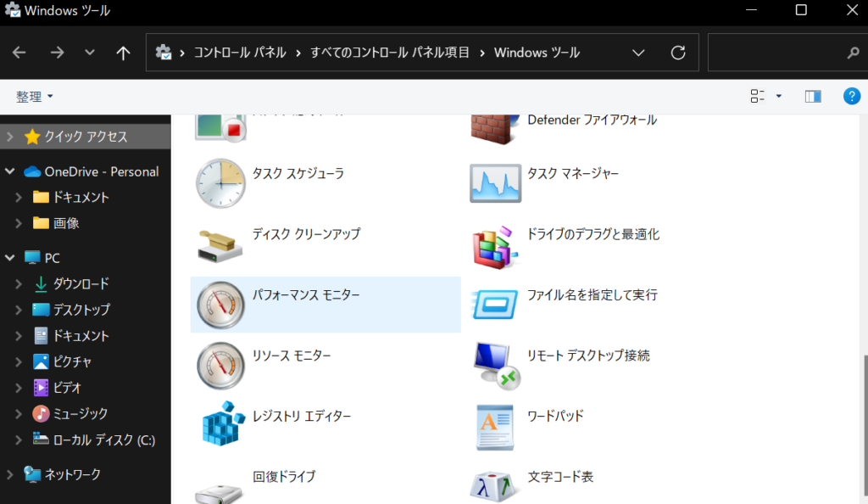Select the パフォーマンス モニター gauge icon

coord(220,305)
